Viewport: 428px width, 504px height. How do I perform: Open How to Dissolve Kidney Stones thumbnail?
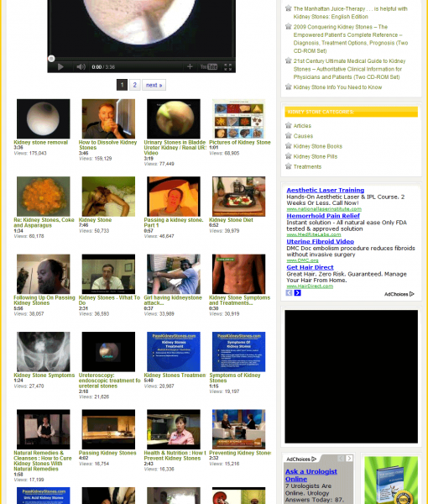pyautogui.click(x=108, y=118)
